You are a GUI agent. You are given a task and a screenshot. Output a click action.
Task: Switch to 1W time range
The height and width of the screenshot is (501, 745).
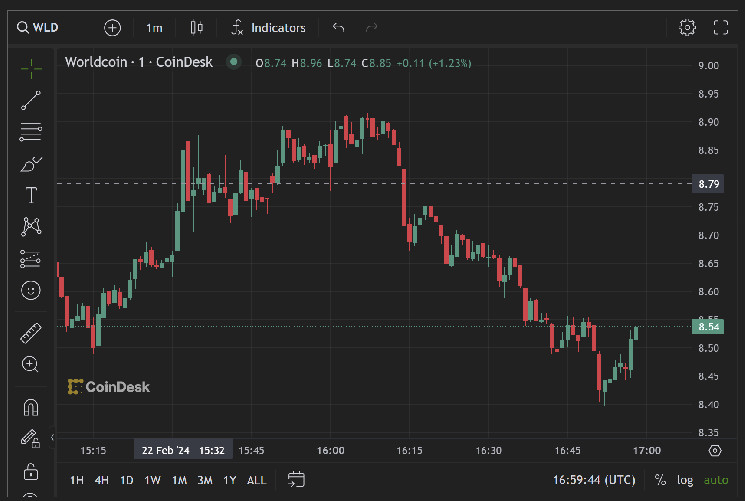point(152,480)
